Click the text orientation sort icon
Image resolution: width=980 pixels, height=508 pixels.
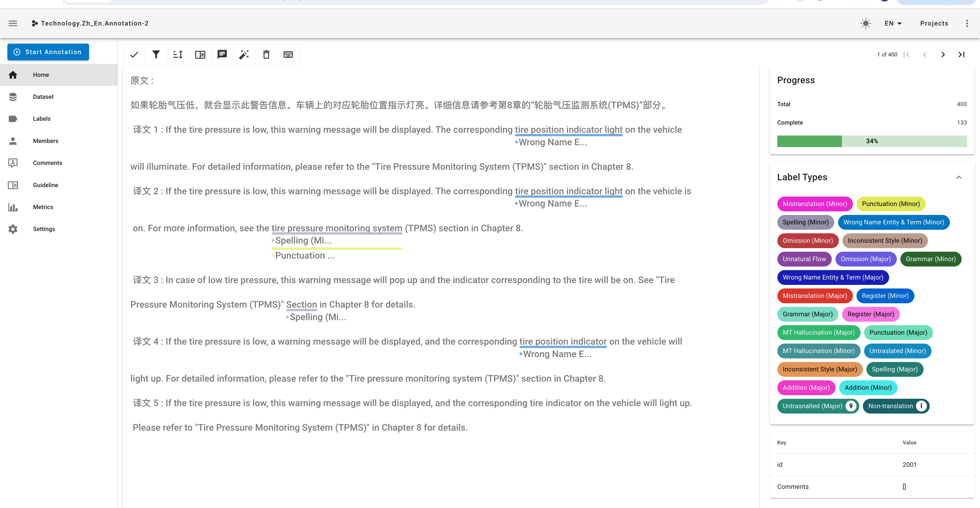pyautogui.click(x=178, y=55)
